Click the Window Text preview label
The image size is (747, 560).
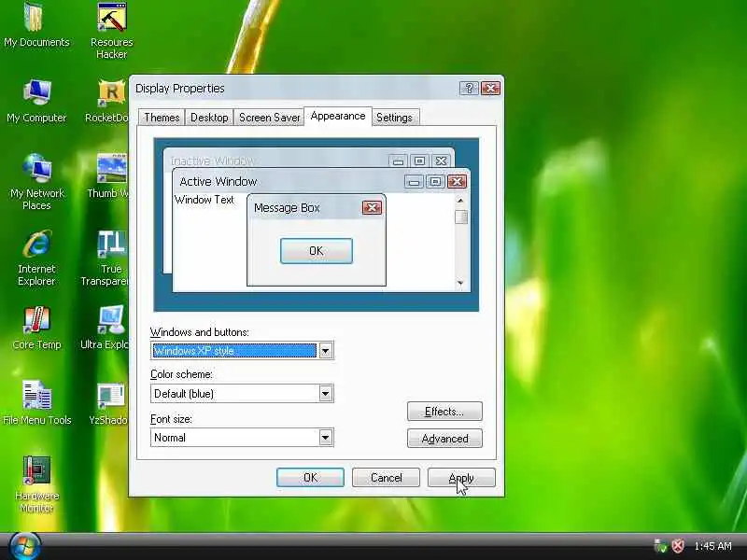pyautogui.click(x=204, y=200)
